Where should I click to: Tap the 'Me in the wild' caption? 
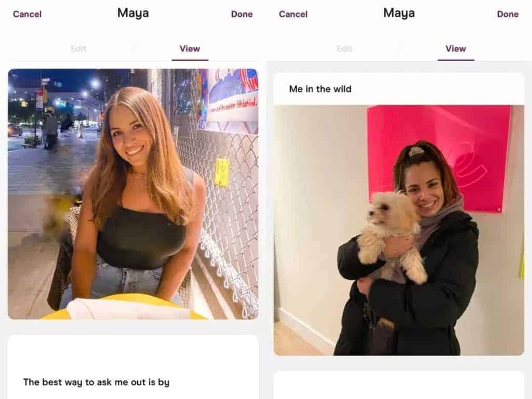click(320, 89)
